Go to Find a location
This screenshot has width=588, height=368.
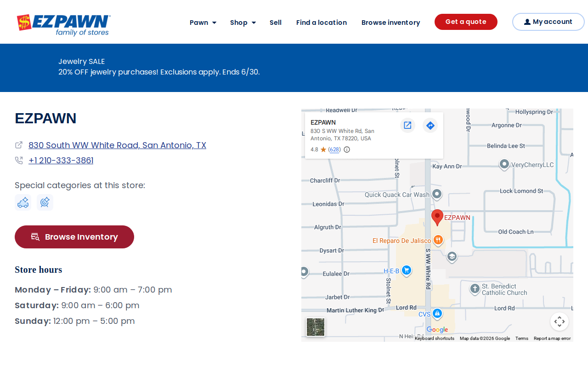pyautogui.click(x=322, y=23)
